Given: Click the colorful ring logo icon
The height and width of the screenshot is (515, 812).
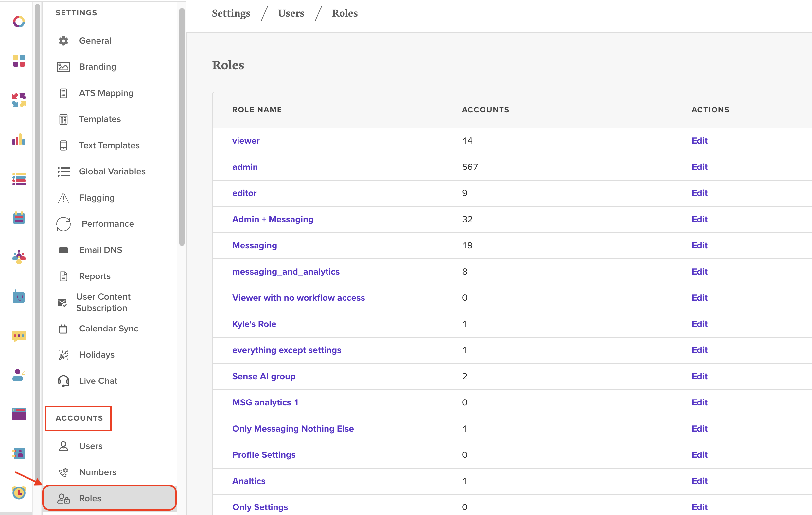Looking at the screenshot, I should click(x=19, y=22).
